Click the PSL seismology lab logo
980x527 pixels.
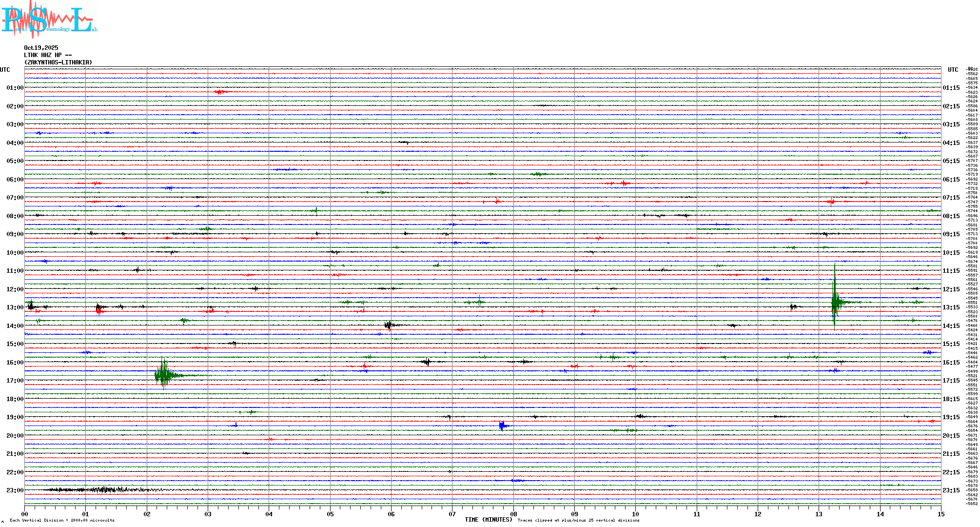(49, 19)
